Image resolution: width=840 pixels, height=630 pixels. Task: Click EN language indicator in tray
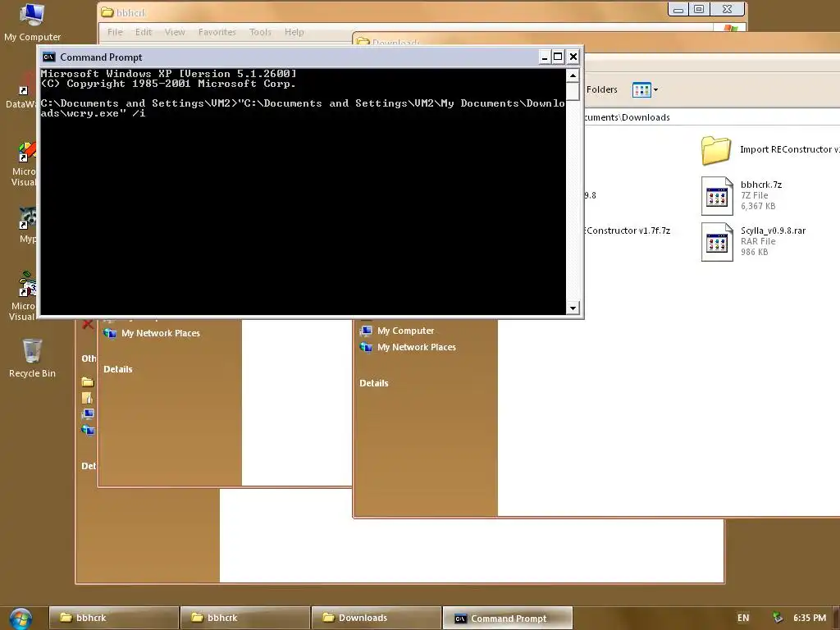click(743, 618)
